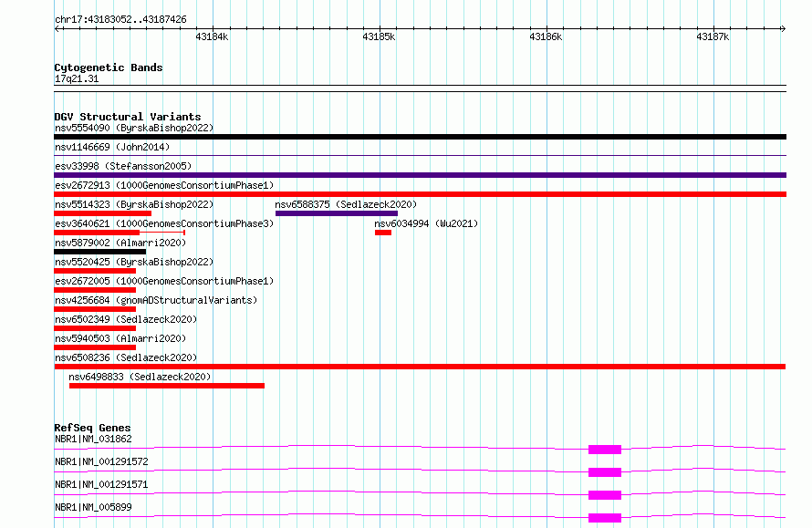Click the 43186k ruler tick label
Viewport: 812px width, 528px height.
click(x=546, y=36)
